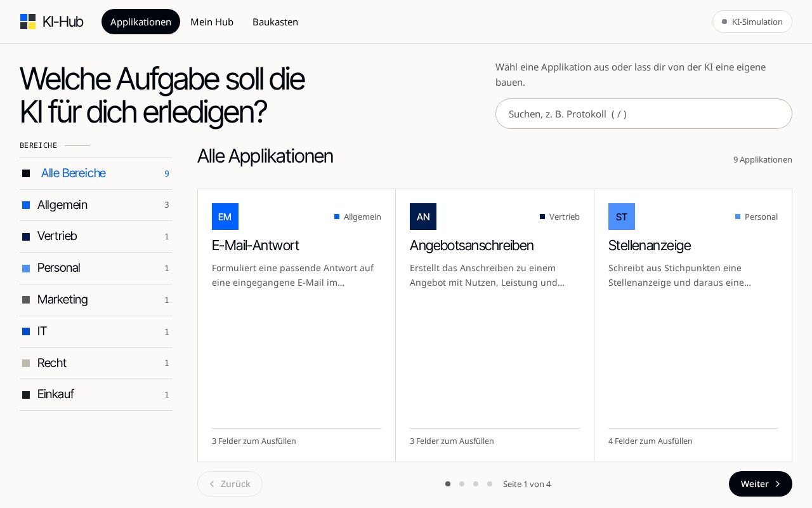
Task: Filter by the Allgemein area
Action: (96, 205)
